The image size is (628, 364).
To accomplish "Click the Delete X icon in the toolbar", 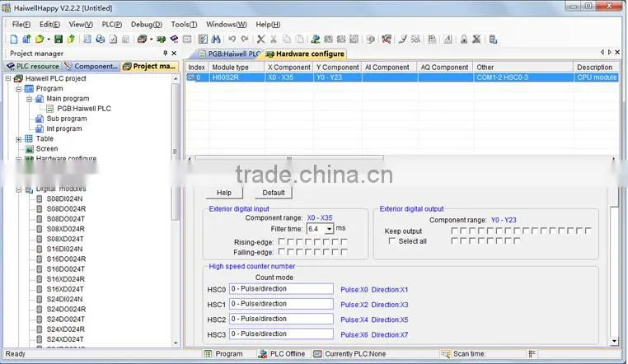I will 260,40.
